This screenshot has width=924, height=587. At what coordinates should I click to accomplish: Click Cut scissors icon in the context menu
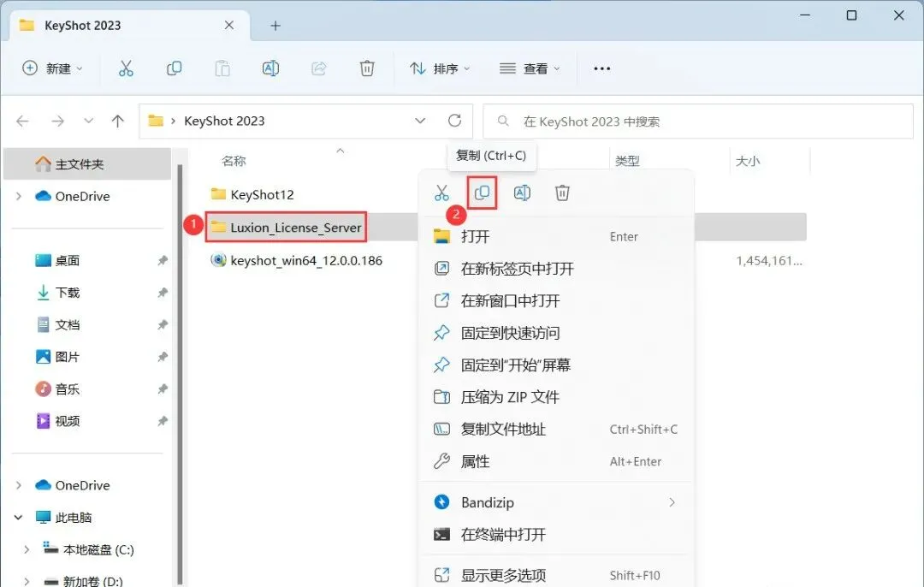pos(441,193)
